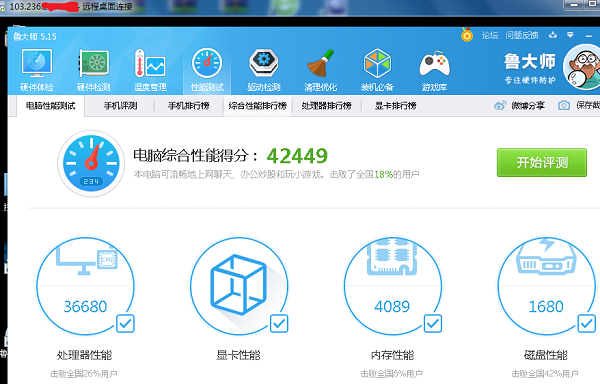Switch to the 手机评测 tab
The width and height of the screenshot is (600, 384).
(120, 106)
